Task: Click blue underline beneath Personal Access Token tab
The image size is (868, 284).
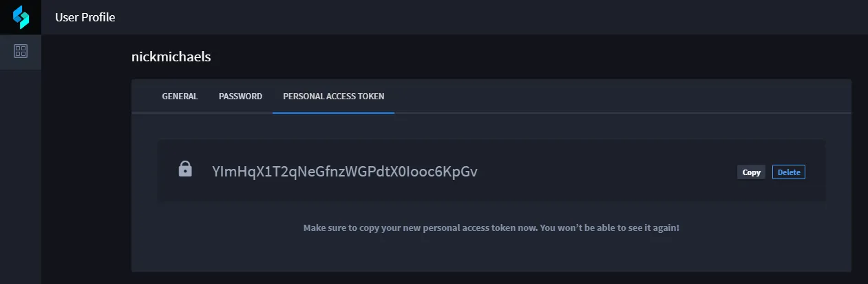Action: (x=334, y=112)
